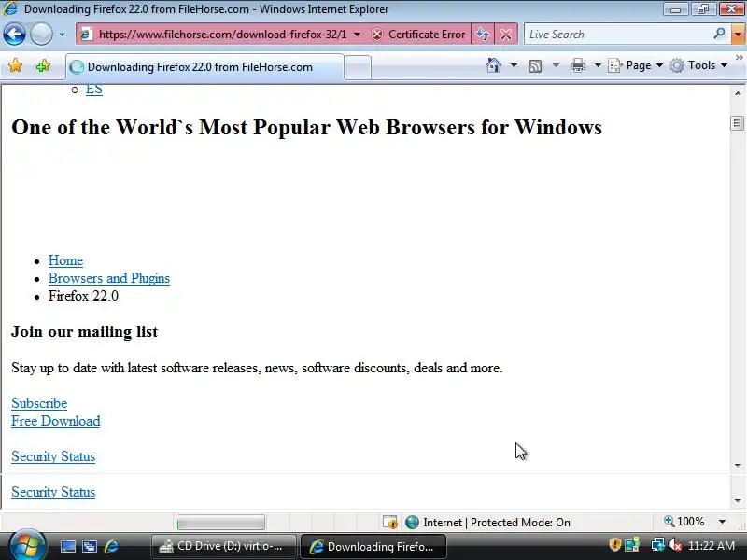The width and height of the screenshot is (747, 560).
Task: Select Downloading Firefo... taskbar button
Action: click(373, 546)
